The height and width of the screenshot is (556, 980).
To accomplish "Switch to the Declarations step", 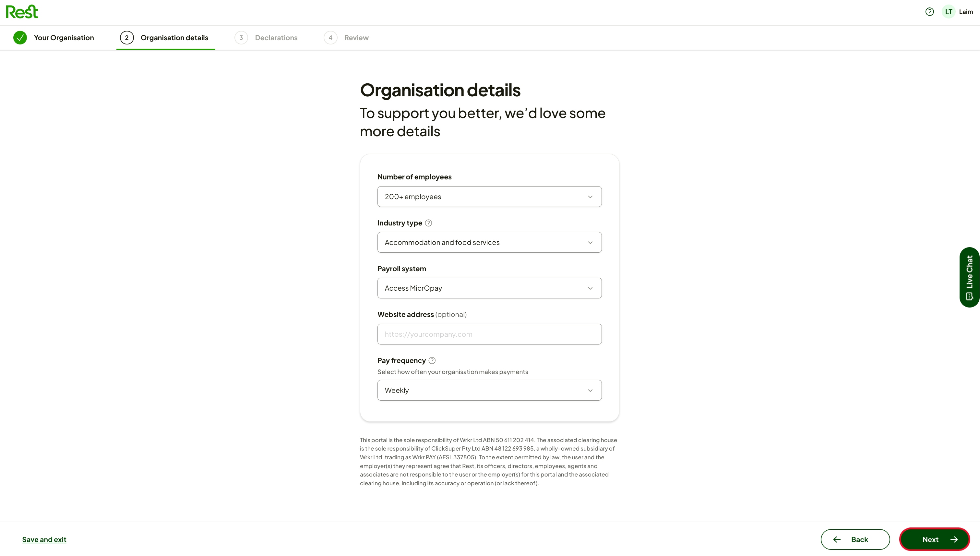I will click(276, 38).
